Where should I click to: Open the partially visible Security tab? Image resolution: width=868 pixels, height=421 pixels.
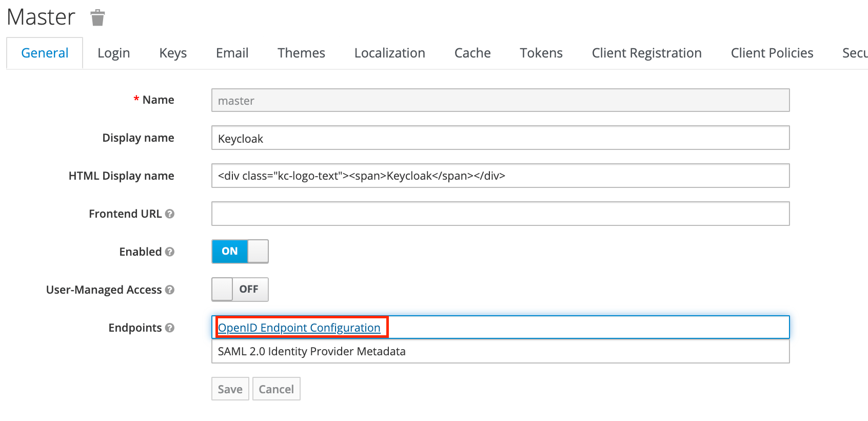tap(854, 53)
